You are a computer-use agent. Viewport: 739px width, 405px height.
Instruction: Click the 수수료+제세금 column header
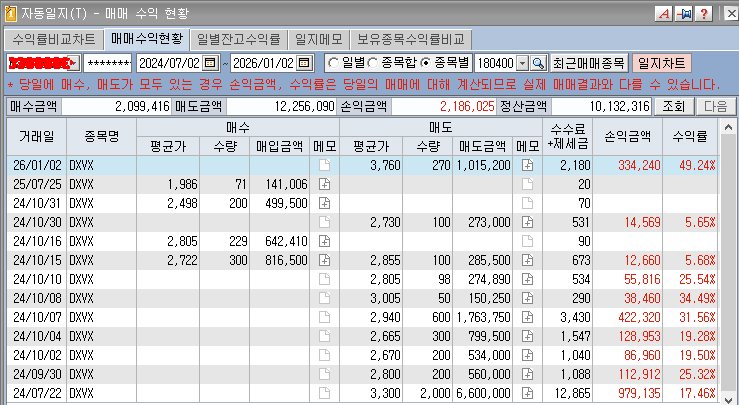[x=567, y=137]
